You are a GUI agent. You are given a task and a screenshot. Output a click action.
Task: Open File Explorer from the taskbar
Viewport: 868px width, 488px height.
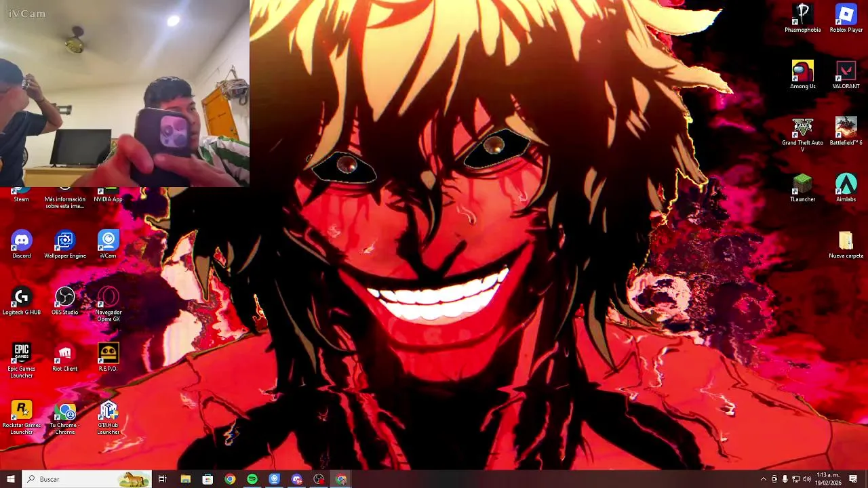pyautogui.click(x=185, y=479)
